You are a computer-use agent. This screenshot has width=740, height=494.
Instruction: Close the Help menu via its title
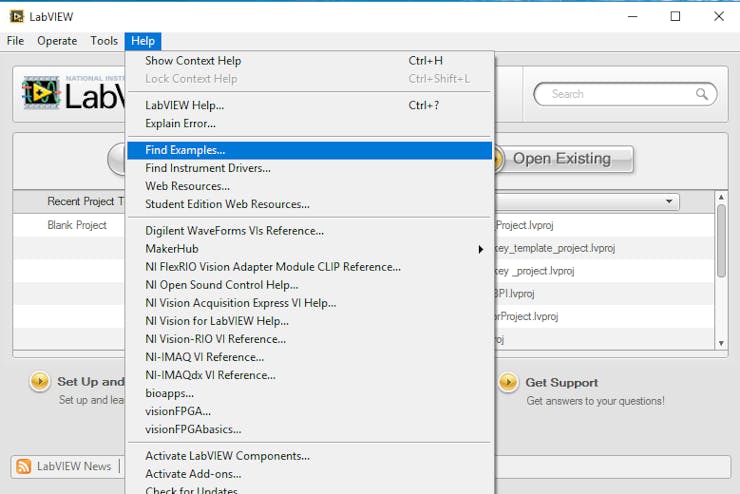[143, 41]
